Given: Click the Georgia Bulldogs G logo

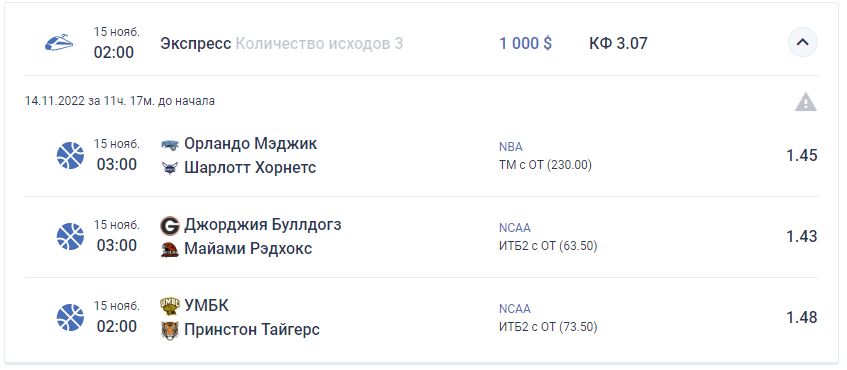Looking at the screenshot, I should tap(170, 225).
